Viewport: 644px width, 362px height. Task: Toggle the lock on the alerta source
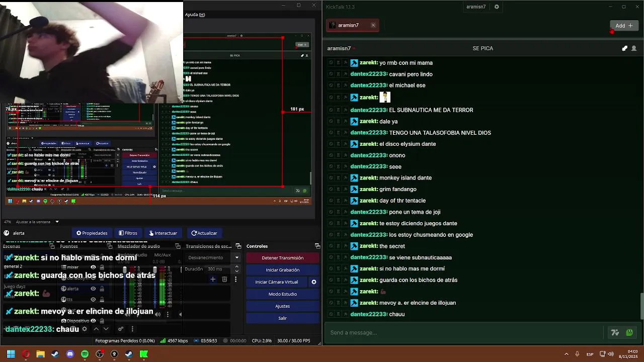coord(102,289)
